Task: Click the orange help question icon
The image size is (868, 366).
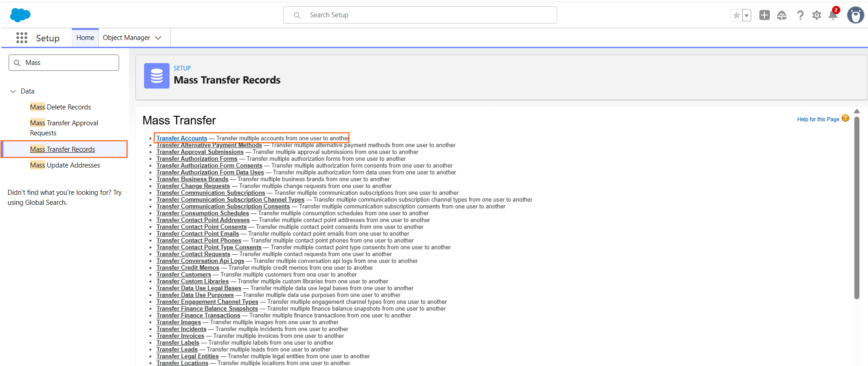Action: pos(845,118)
